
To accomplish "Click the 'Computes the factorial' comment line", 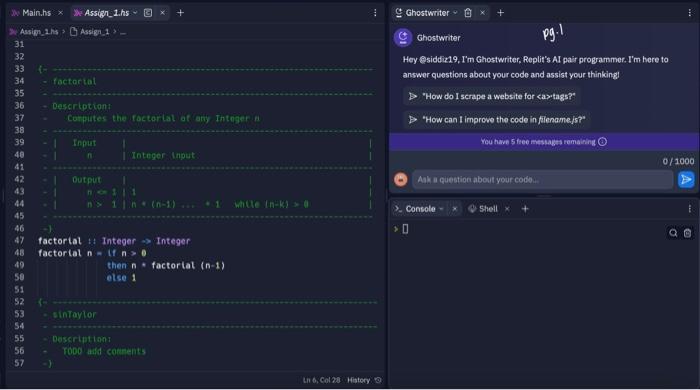I will (x=163, y=119).
